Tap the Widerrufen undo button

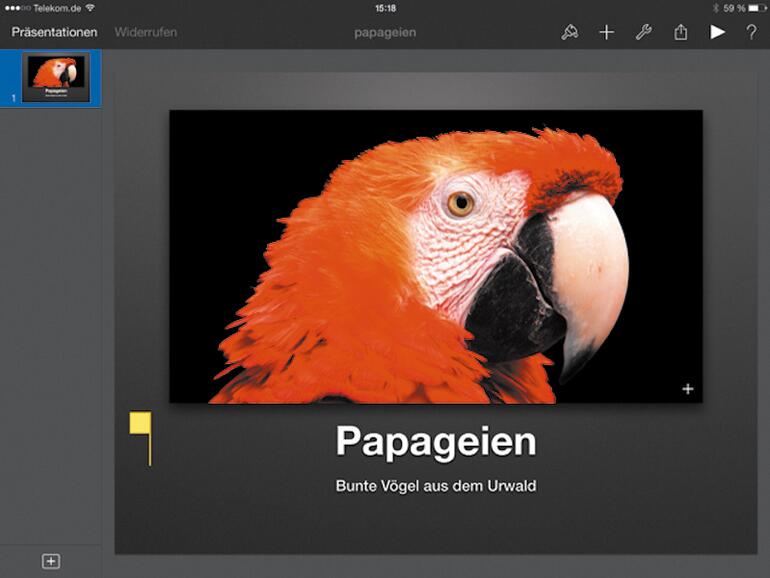click(x=146, y=32)
